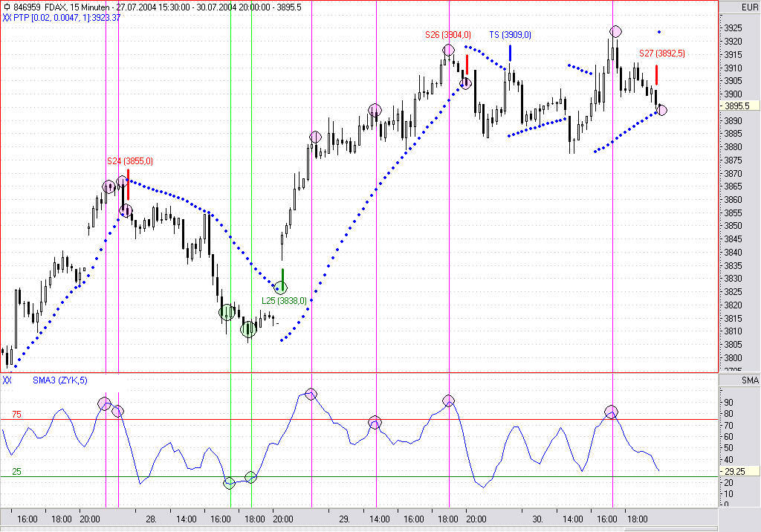This screenshot has width=761, height=532.
Task: Click the current oscillator value tag 29.25
Action: [x=739, y=471]
